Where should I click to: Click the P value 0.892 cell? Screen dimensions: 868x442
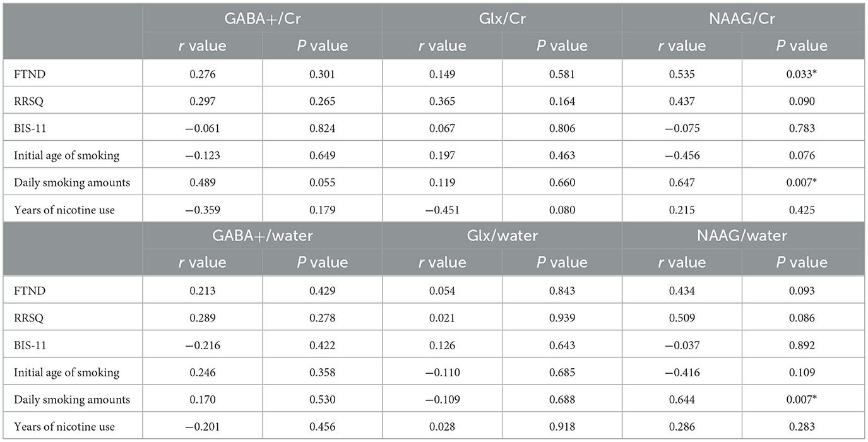[804, 345]
